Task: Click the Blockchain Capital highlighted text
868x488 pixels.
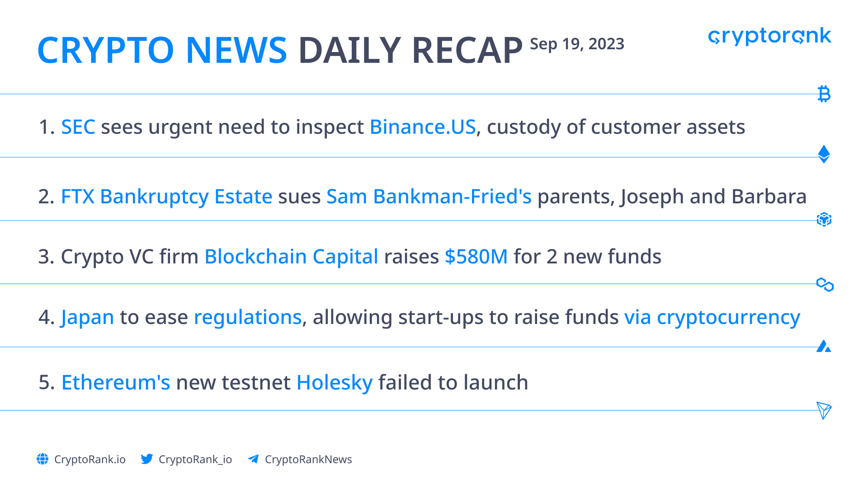Action: coord(291,257)
